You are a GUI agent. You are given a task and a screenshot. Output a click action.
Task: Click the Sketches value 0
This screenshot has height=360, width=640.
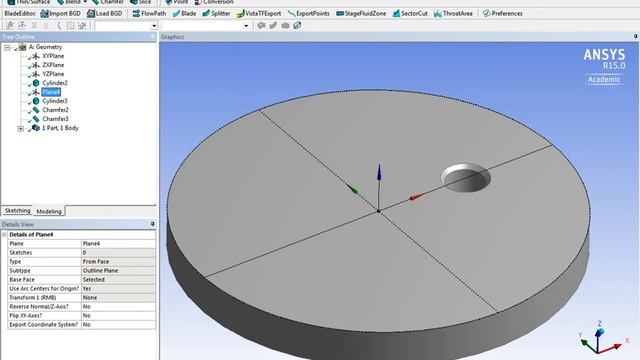118,253
